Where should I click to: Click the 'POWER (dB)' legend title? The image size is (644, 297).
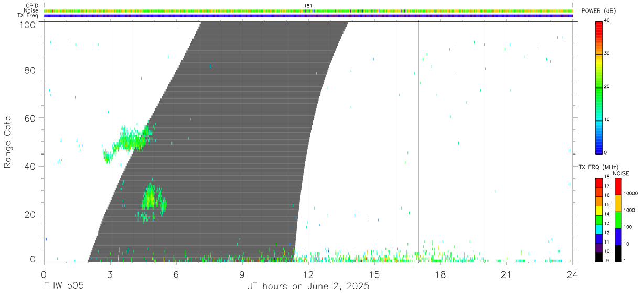(x=599, y=11)
